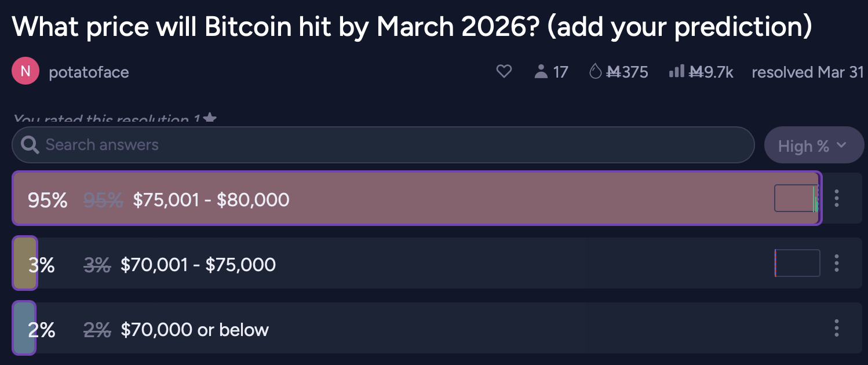Click the mini chart for $75,001 - $80,000
Screen dimensions: 868x365
click(x=797, y=199)
